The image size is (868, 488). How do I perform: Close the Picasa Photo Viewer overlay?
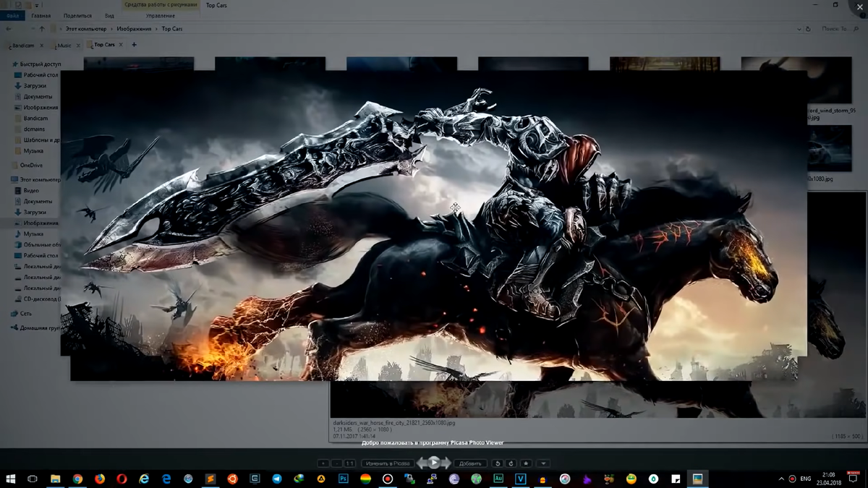point(860,7)
